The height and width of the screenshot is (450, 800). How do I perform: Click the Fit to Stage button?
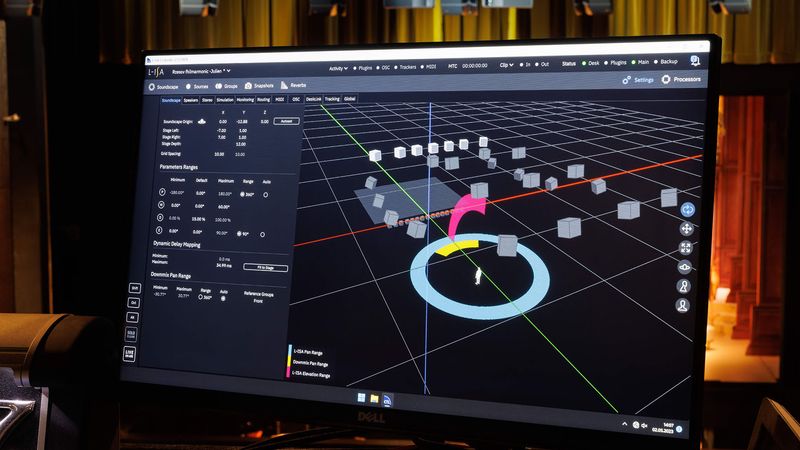(265, 267)
